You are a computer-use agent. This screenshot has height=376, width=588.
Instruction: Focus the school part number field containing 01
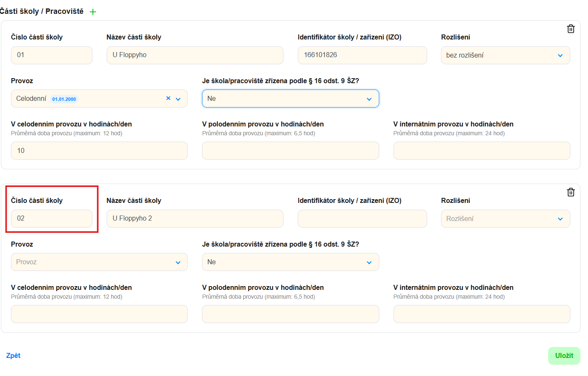[51, 55]
